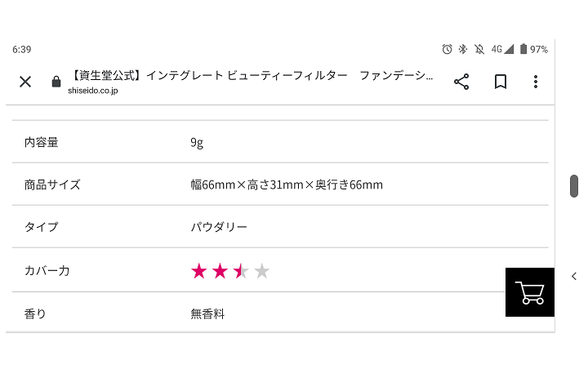Expand the side panel chevron arrow
The height and width of the screenshot is (391, 588).
574,276
